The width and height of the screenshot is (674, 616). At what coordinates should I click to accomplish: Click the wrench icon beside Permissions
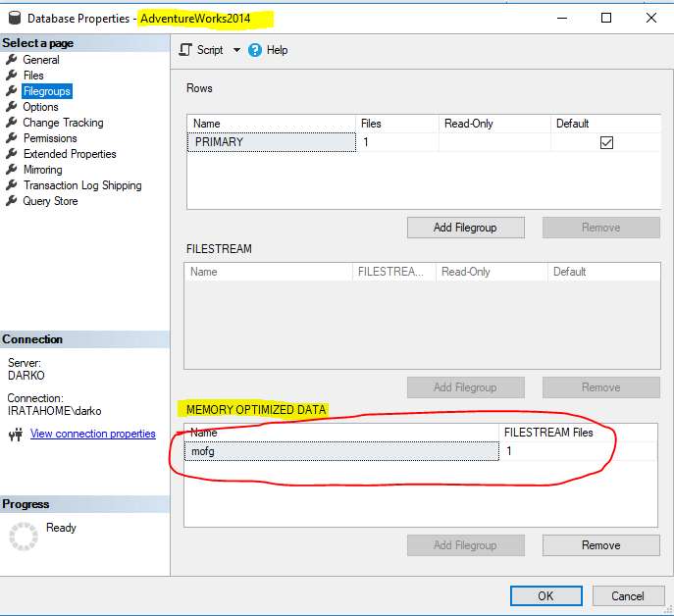pyautogui.click(x=12, y=138)
